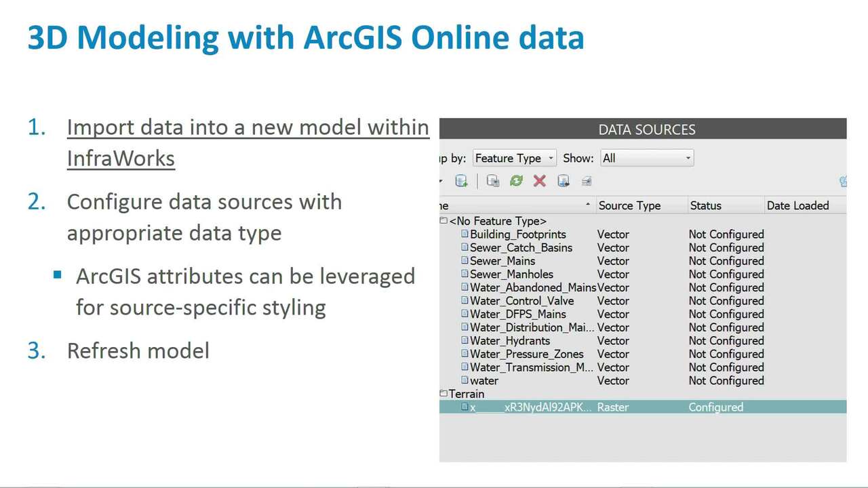Select the xR3NydAl92APK raster terrain row
The height and width of the screenshot is (488, 868).
(x=643, y=407)
